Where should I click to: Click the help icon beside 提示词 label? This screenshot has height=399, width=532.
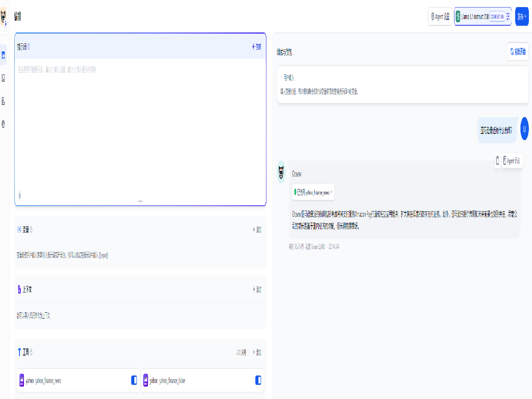pos(29,47)
